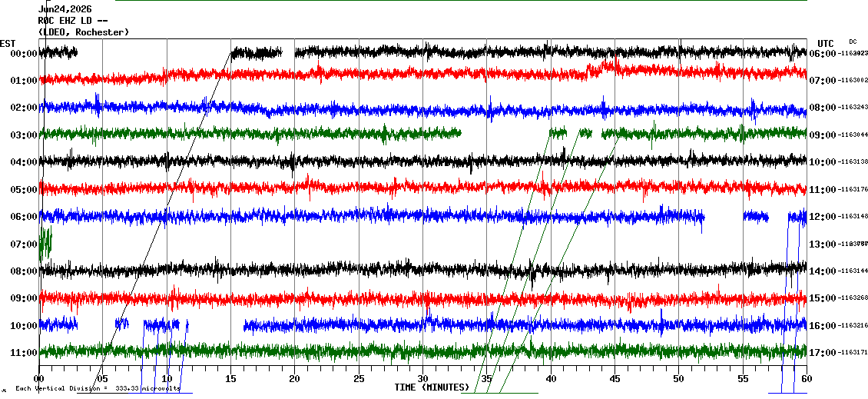This screenshot has height=399, width=868.
Task: Click the UTC column header
Action: click(x=826, y=44)
